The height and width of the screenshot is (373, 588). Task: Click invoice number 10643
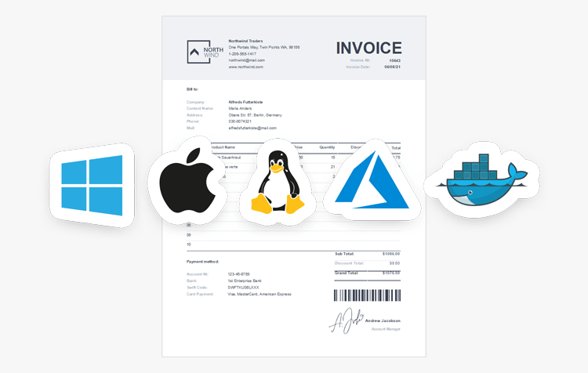tap(394, 60)
